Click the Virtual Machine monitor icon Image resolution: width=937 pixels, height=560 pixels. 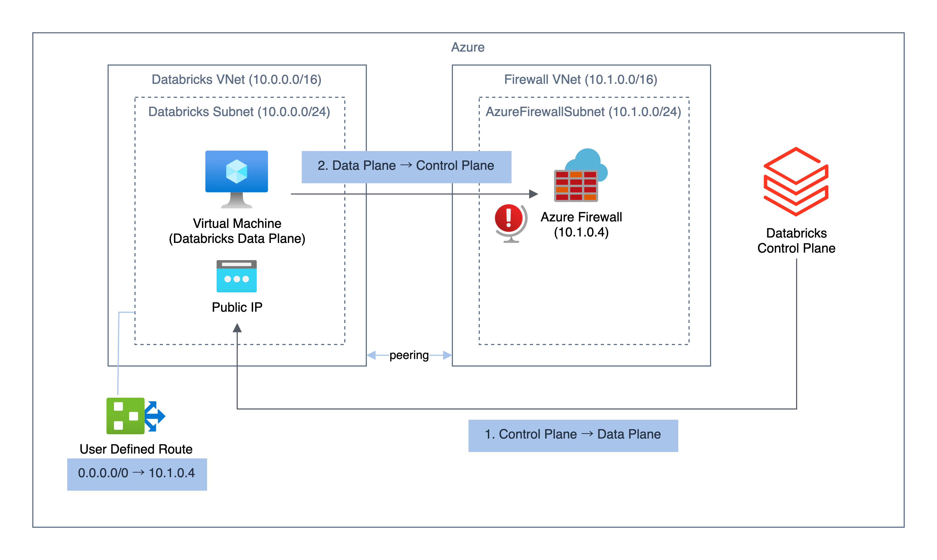point(236,179)
